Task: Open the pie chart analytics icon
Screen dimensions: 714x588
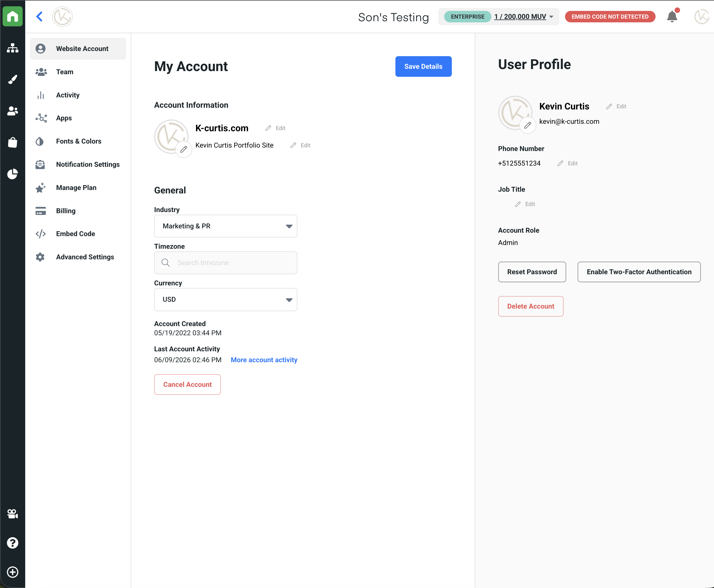Action: tap(13, 174)
